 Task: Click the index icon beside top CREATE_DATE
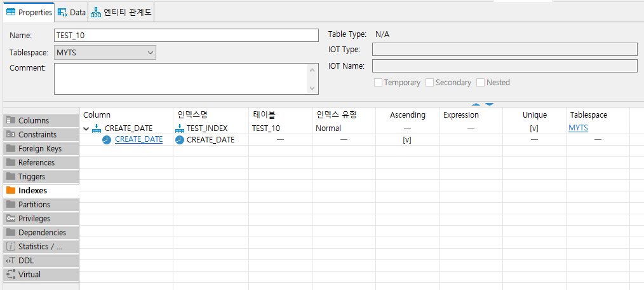(97, 128)
